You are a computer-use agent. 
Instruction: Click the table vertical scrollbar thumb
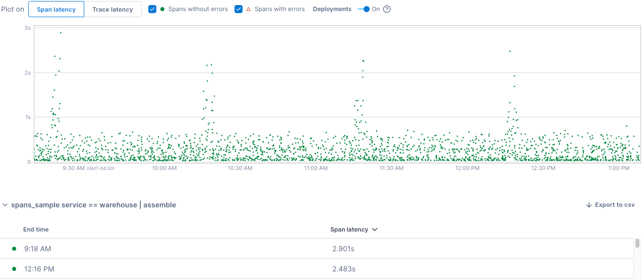[637, 243]
